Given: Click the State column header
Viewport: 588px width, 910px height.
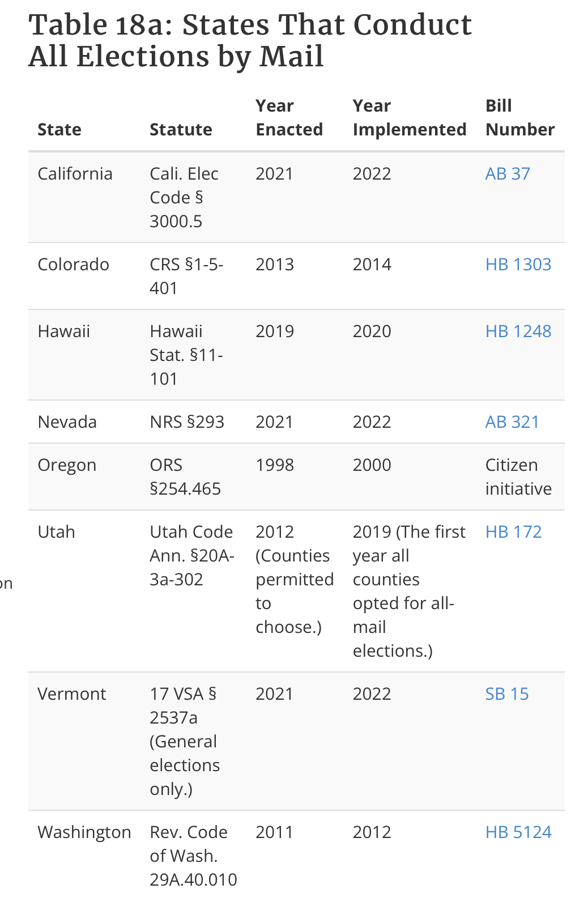Looking at the screenshot, I should coord(59,129).
